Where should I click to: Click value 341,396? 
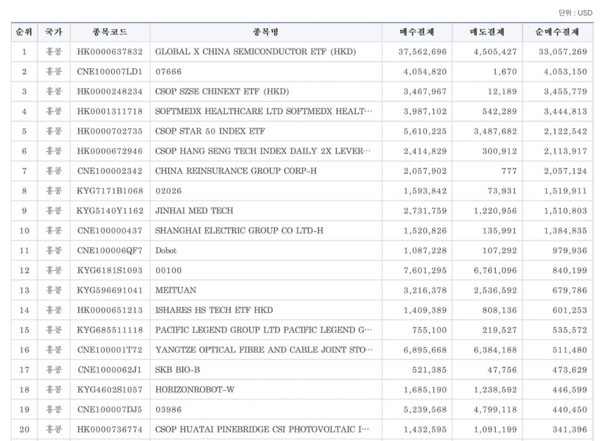(x=570, y=430)
